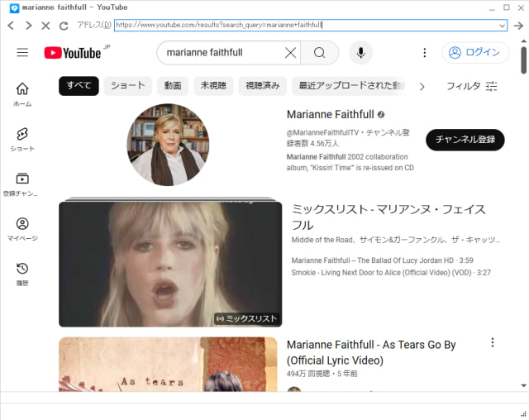Show more filter chips with the right chevron
The height and width of the screenshot is (420, 529).
[x=422, y=87]
